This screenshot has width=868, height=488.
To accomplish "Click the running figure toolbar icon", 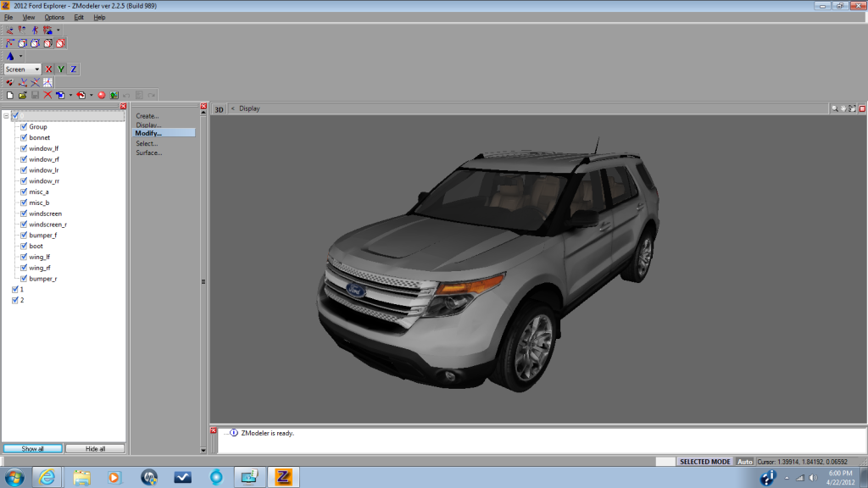I will (35, 30).
